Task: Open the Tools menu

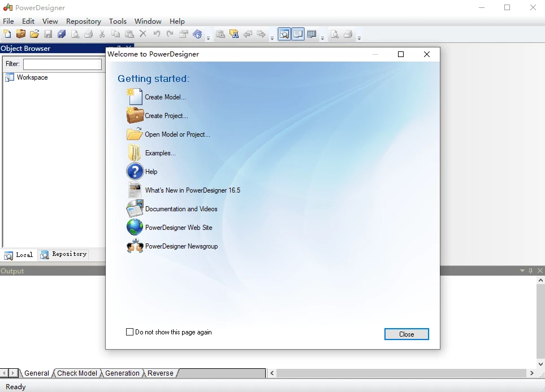Action: [118, 21]
